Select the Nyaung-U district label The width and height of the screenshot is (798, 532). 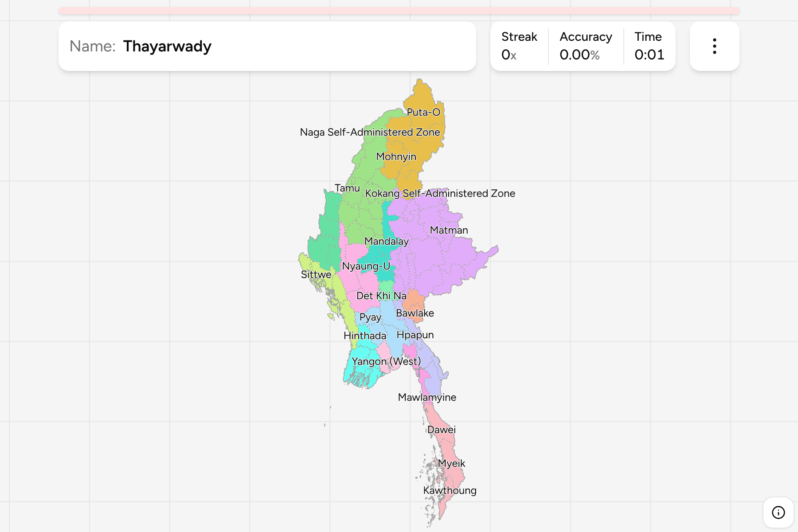pyautogui.click(x=366, y=266)
